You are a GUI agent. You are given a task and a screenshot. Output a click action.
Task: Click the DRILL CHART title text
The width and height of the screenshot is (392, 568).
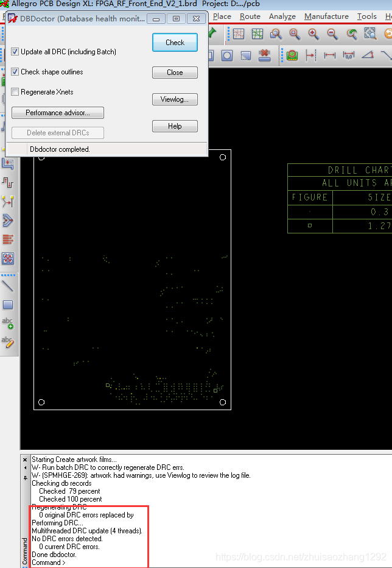(x=359, y=170)
